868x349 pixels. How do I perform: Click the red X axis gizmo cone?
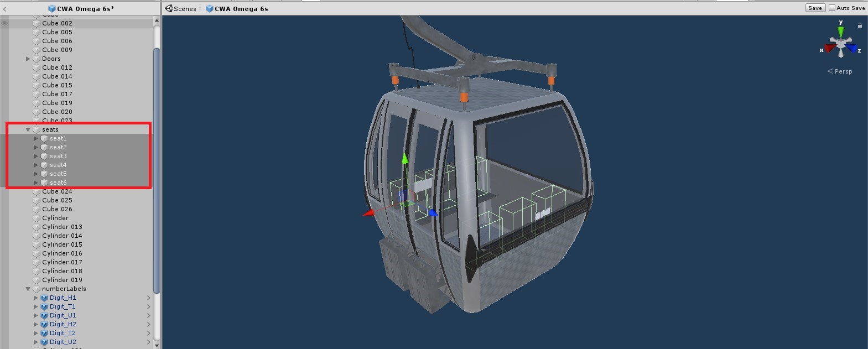pyautogui.click(x=829, y=49)
